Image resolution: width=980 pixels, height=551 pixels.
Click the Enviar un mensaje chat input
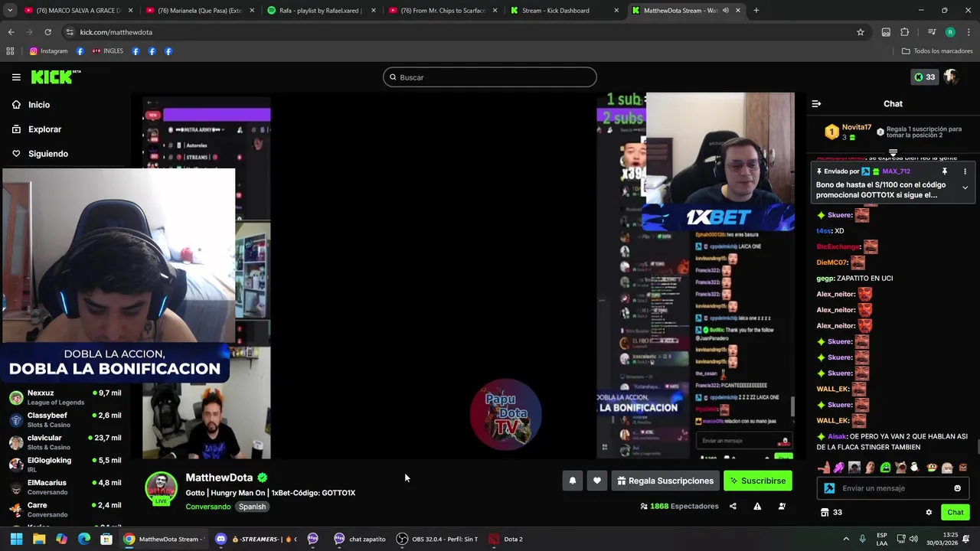(892, 488)
